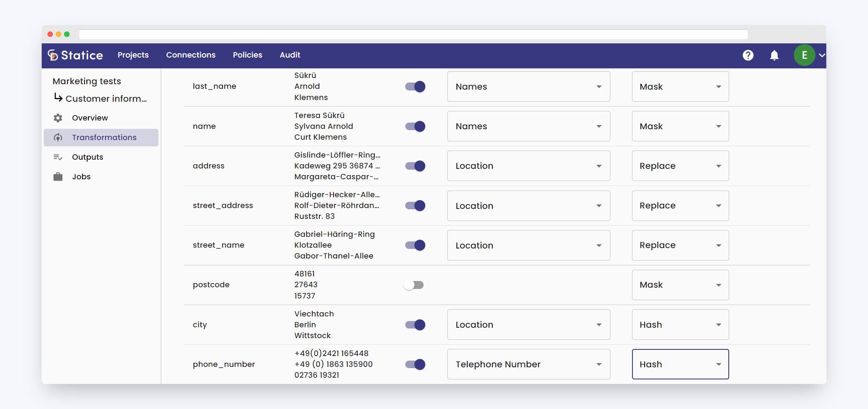This screenshot has height=409, width=868.
Task: Open the Telephone Number type dropdown
Action: coord(528,364)
